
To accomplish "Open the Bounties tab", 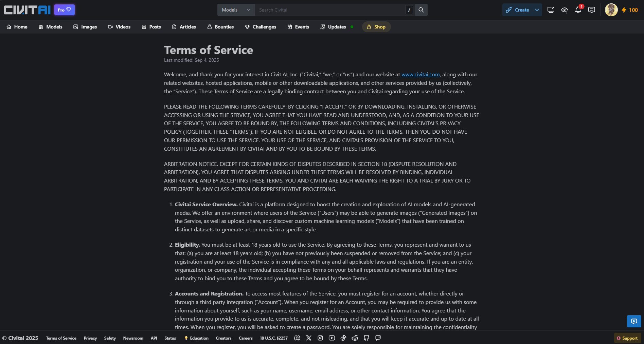I will [220, 27].
